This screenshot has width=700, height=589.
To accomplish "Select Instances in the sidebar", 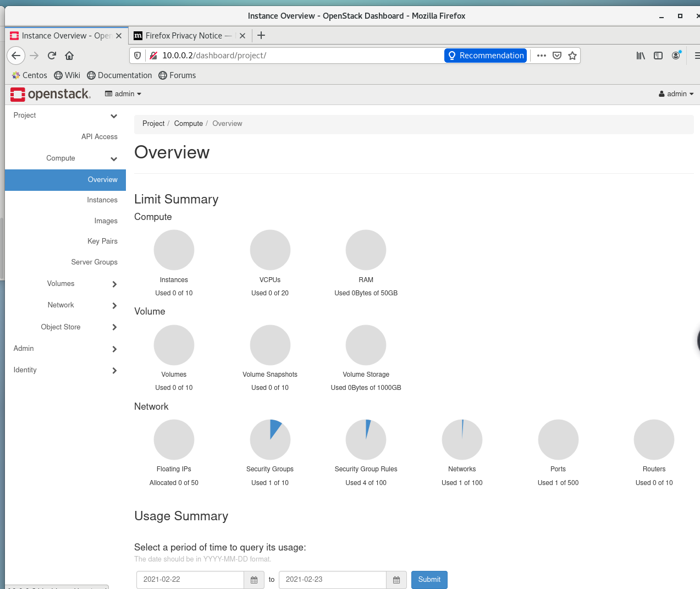I will coord(102,200).
